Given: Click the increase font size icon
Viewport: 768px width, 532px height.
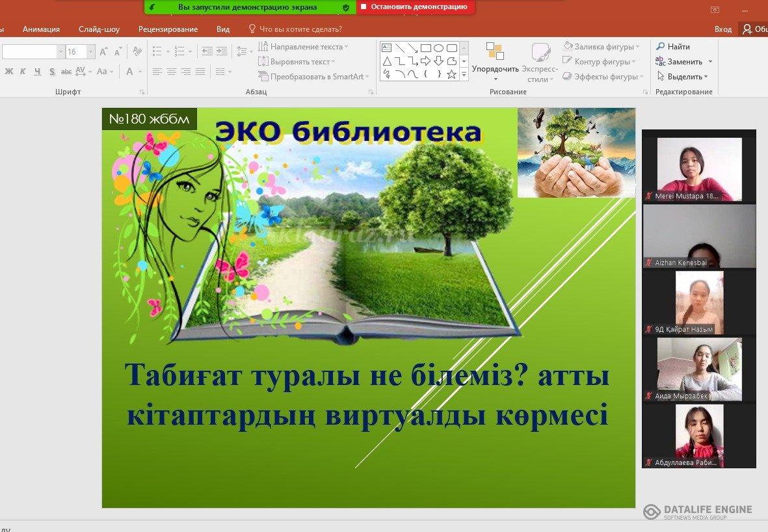Looking at the screenshot, I should [x=104, y=51].
